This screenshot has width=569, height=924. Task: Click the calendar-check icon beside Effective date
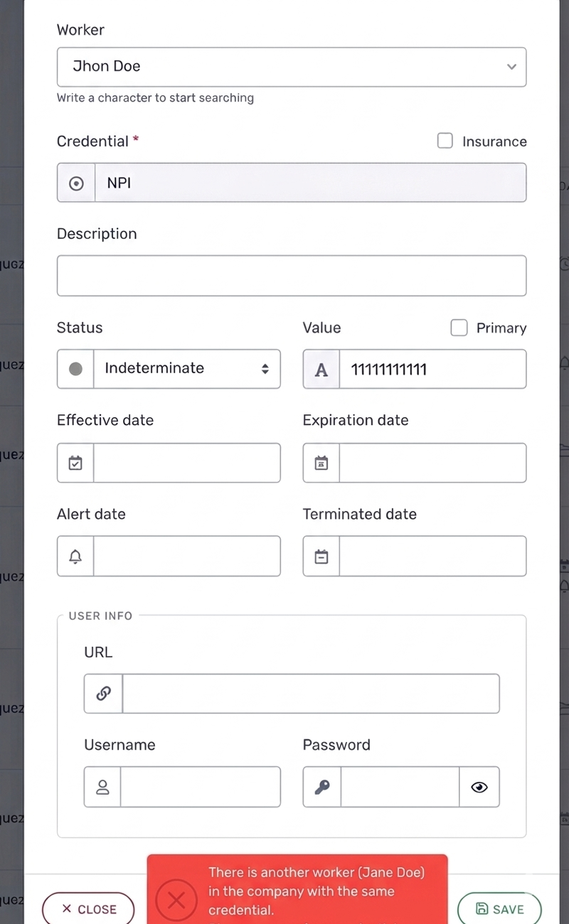(75, 463)
